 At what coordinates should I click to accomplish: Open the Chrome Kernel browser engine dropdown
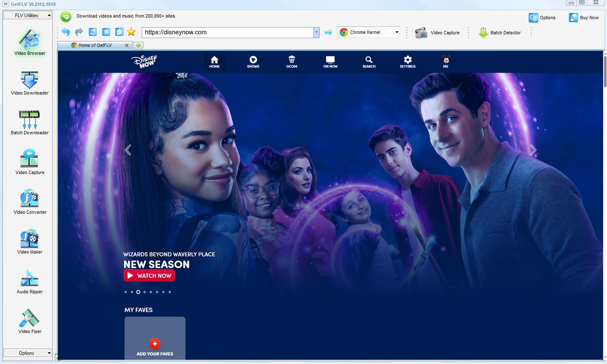pos(369,32)
